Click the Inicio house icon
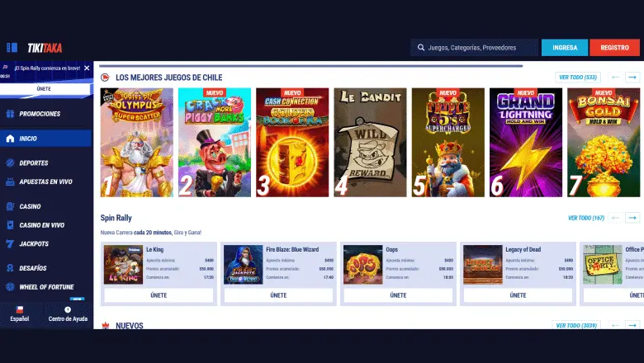644x363 pixels. [10, 139]
